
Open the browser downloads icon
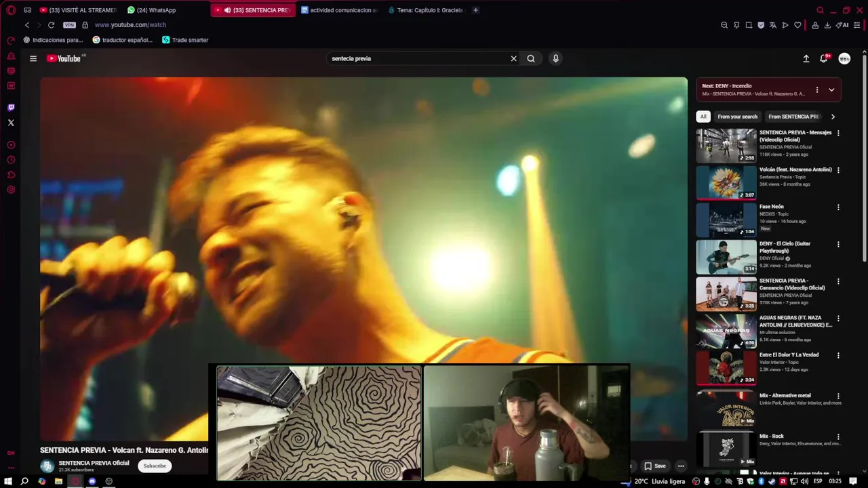(x=827, y=25)
